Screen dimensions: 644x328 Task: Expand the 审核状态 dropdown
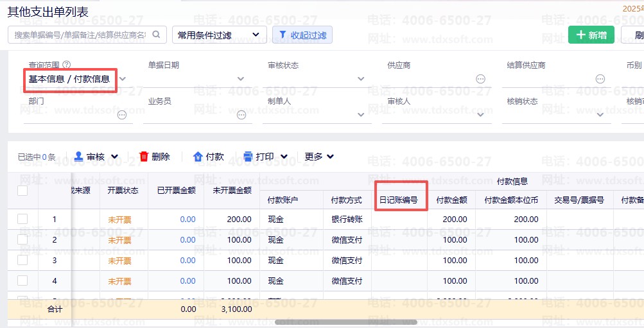point(360,79)
